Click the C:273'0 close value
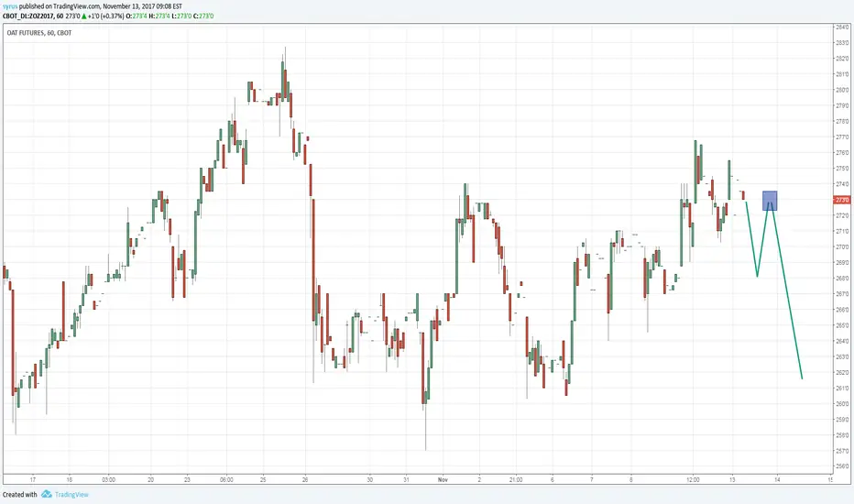This screenshot has height=504, width=854. (203, 16)
